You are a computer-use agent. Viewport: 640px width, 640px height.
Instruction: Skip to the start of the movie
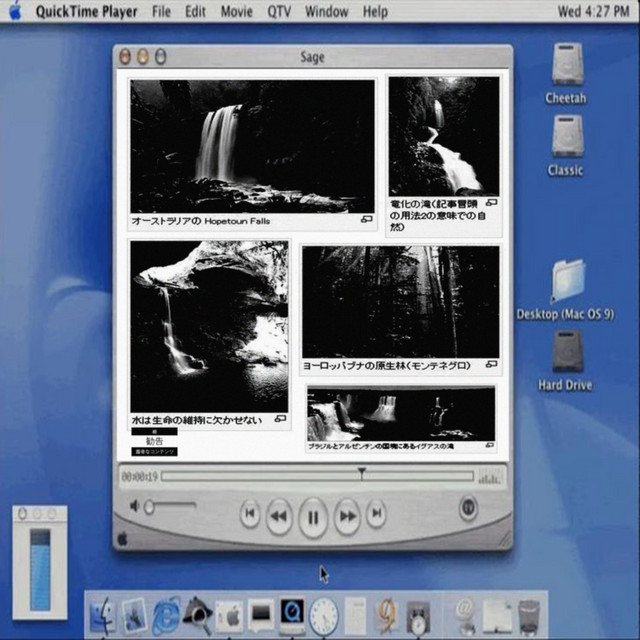pos(251,515)
